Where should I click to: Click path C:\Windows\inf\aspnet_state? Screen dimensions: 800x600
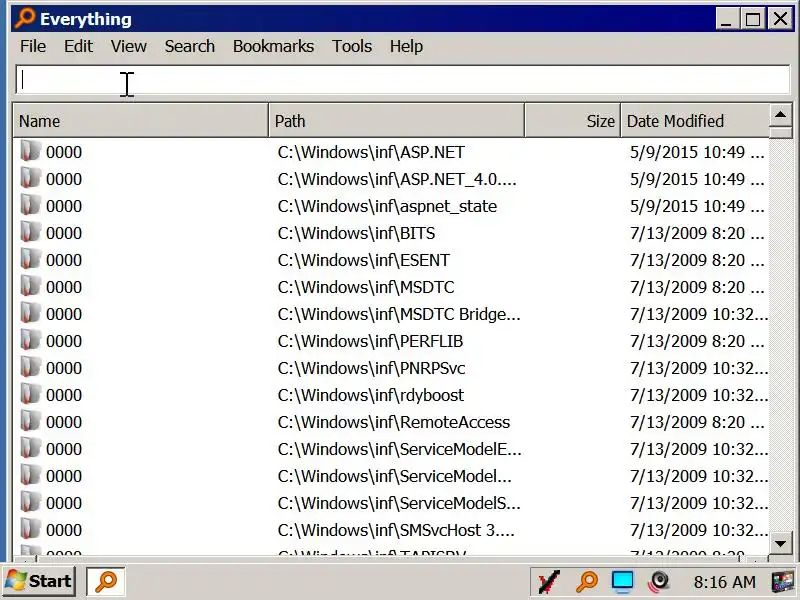point(387,206)
